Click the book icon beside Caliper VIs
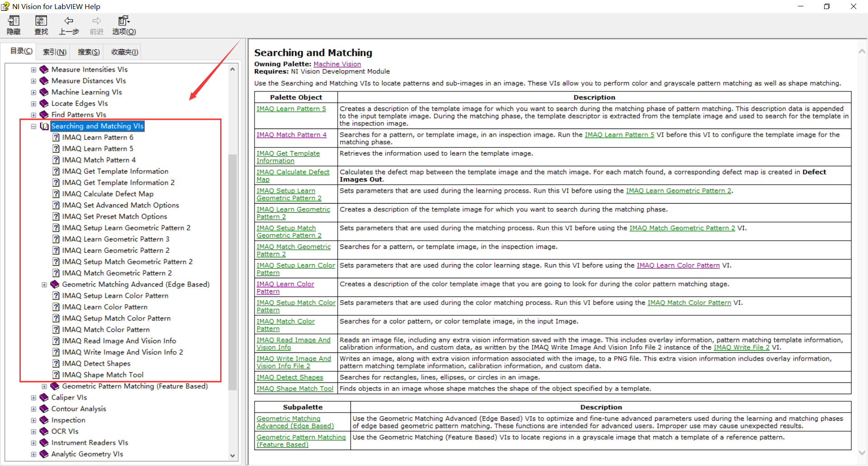Image resolution: width=868 pixels, height=466 pixels. coord(44,398)
